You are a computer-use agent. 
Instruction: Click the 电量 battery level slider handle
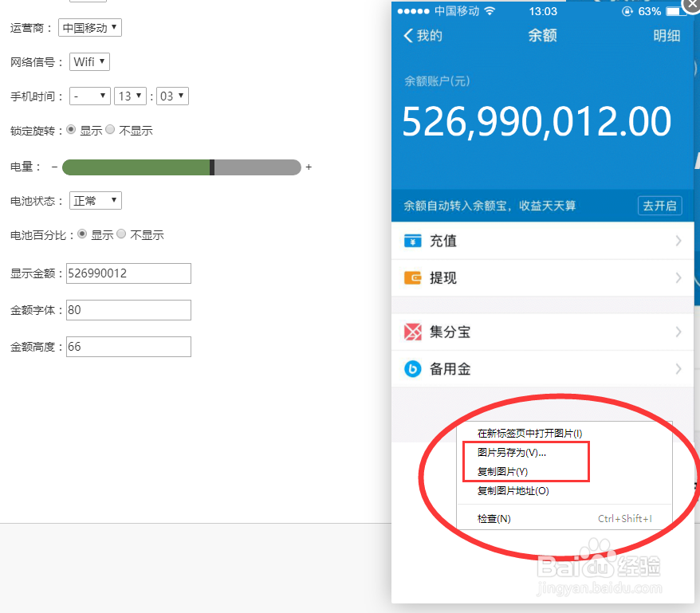(212, 167)
